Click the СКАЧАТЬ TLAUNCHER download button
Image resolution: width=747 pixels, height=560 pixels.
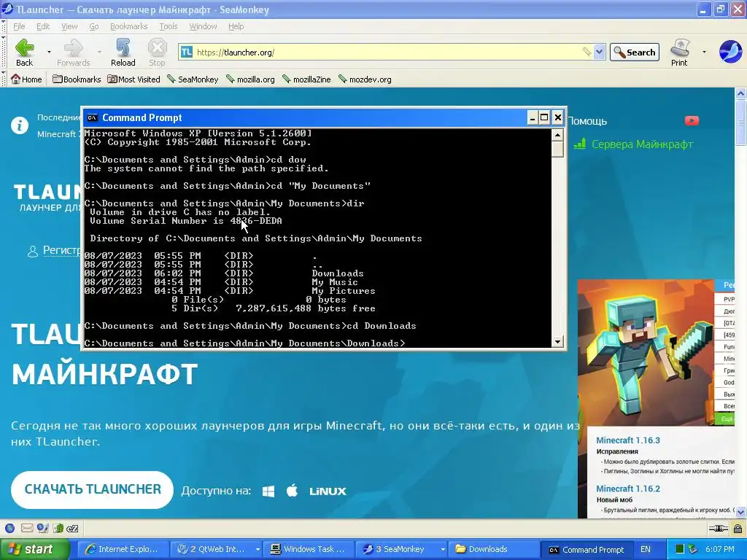(93, 489)
